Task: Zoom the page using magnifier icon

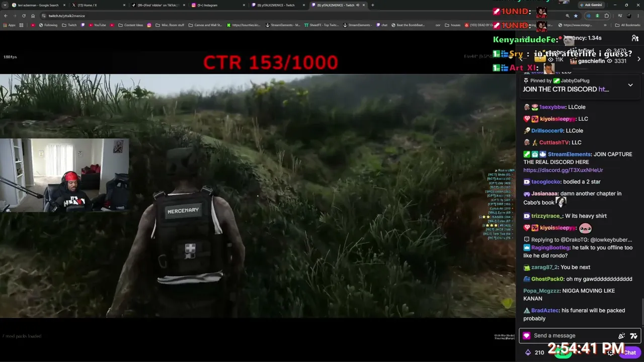Action: 568,16
